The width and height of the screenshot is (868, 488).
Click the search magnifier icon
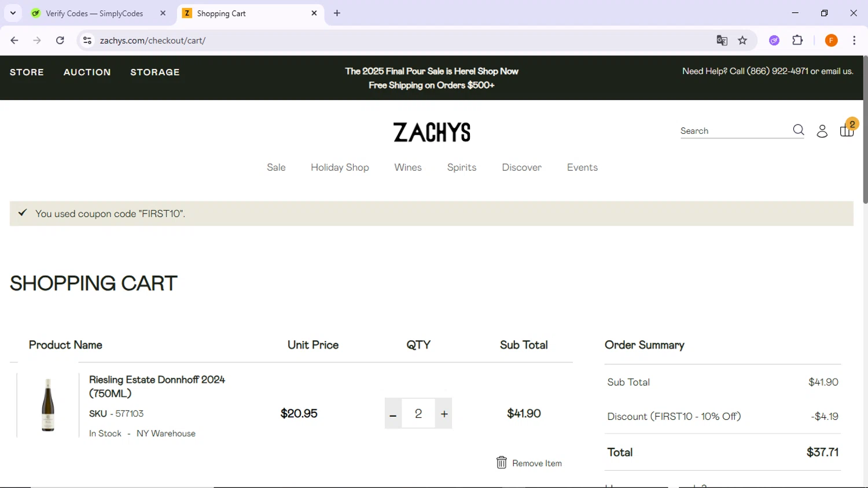[799, 130]
